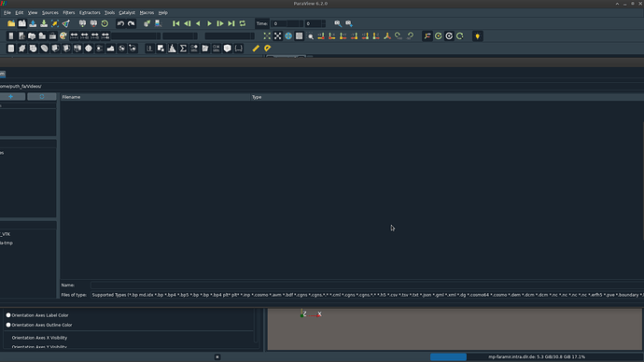The height and width of the screenshot is (362, 644).
Task: Toggle orientation axes visibility icon
Action: point(427,36)
